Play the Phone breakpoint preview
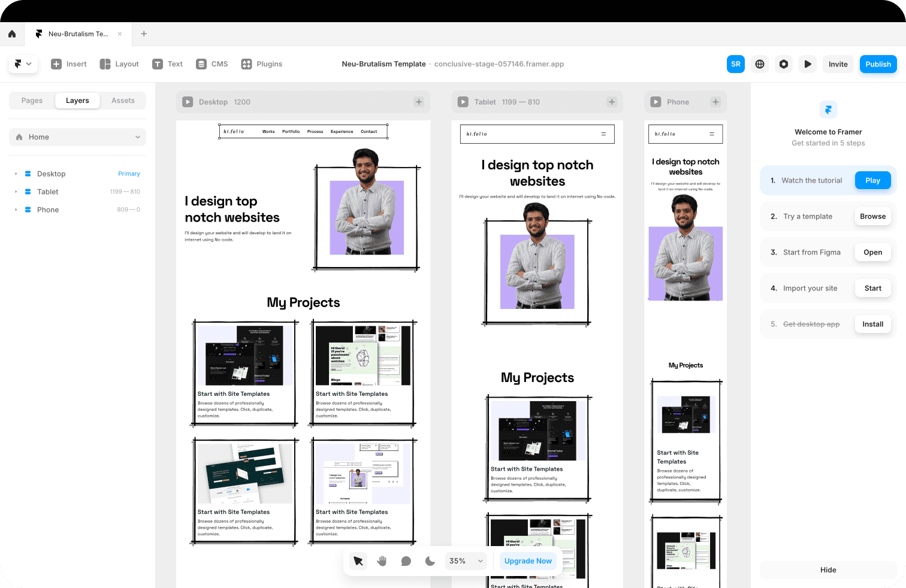Image resolution: width=906 pixels, height=588 pixels. point(656,102)
